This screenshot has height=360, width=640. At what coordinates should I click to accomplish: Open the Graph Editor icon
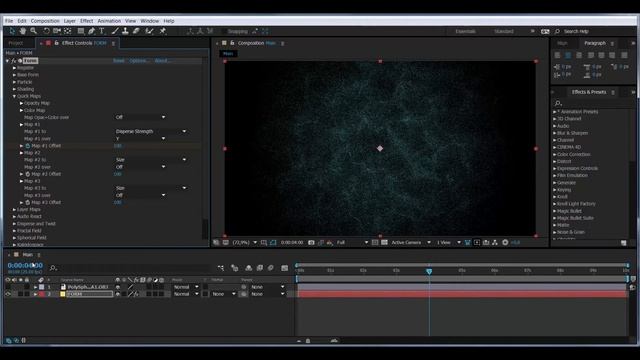point(284,268)
